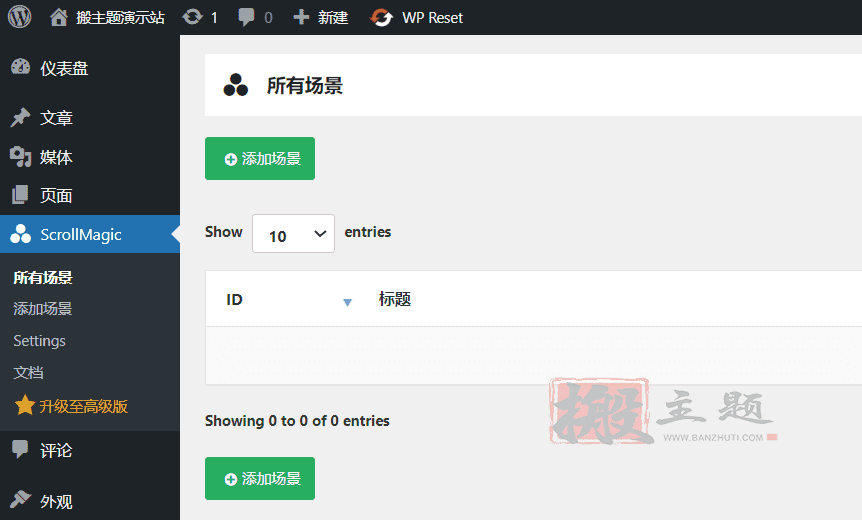Open 添加场景 submenu link in sidebar
The width and height of the screenshot is (862, 520).
[x=43, y=309]
